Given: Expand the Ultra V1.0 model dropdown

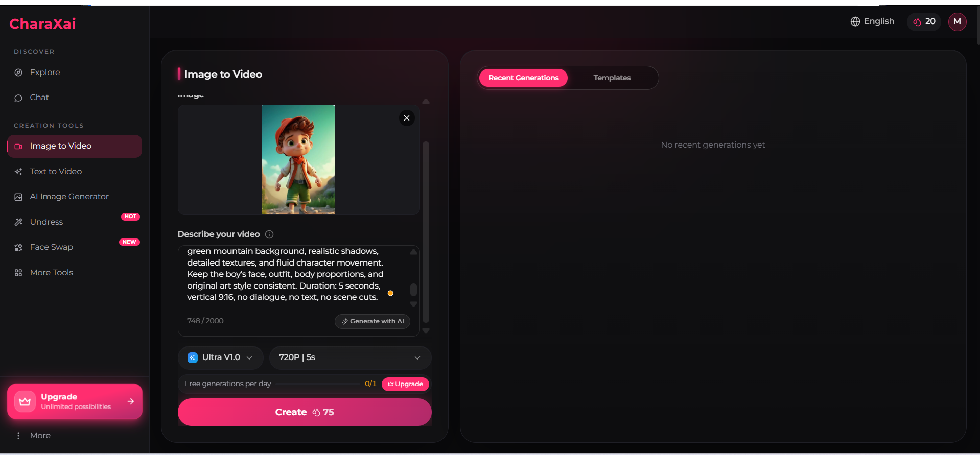Looking at the screenshot, I should coord(221,357).
